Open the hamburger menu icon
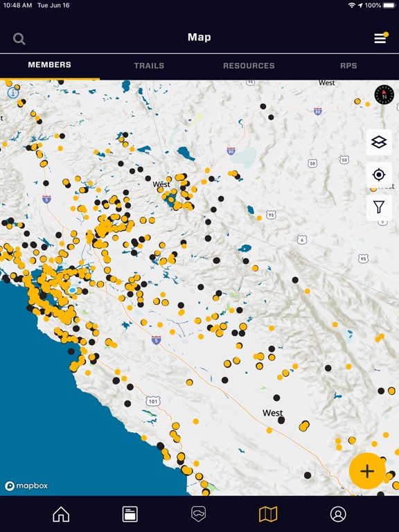Image resolution: width=399 pixels, height=532 pixels. [x=381, y=38]
